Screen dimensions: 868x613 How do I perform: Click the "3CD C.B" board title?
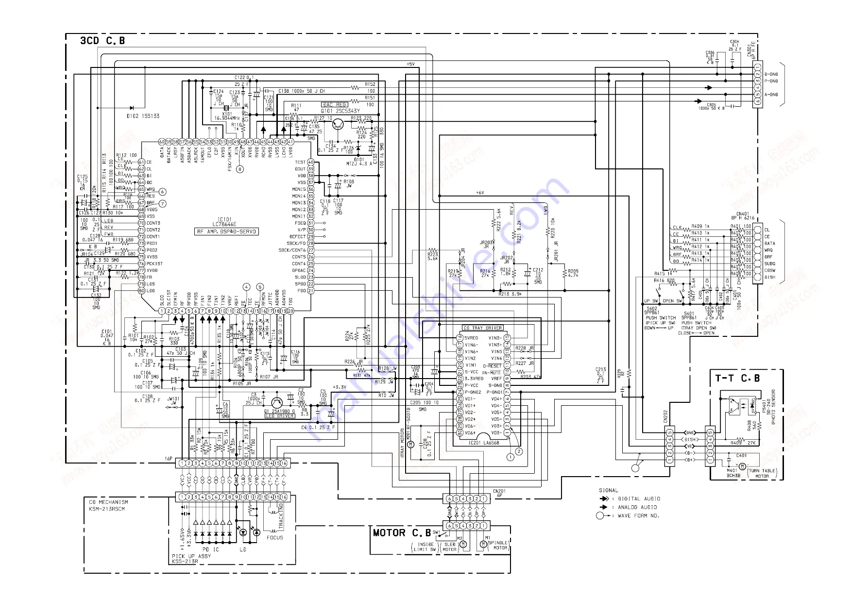pyautogui.click(x=102, y=40)
